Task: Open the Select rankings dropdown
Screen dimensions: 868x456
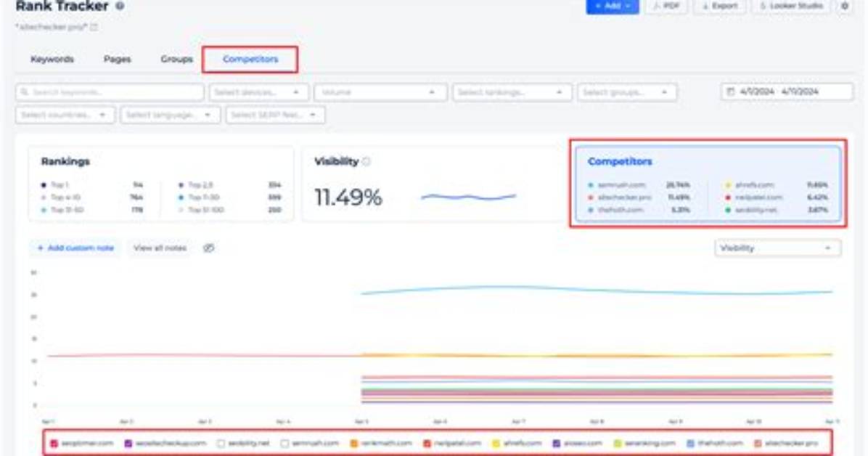Action: [512, 92]
